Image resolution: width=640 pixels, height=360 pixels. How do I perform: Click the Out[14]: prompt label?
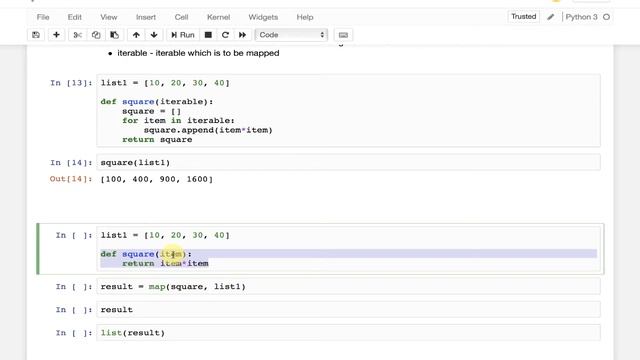point(71,179)
